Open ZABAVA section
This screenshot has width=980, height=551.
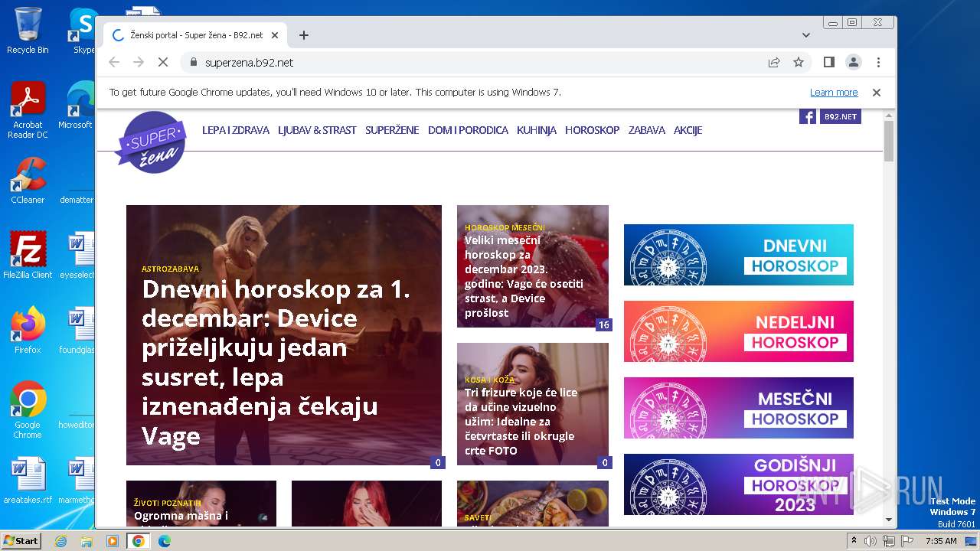click(647, 130)
